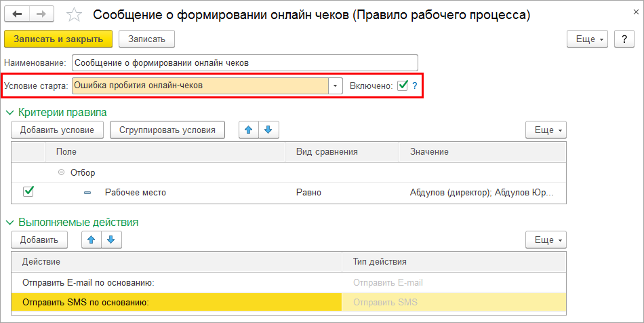Screen dimensions: 644x323
Task: Click the forward navigation arrow
Action: (41, 14)
